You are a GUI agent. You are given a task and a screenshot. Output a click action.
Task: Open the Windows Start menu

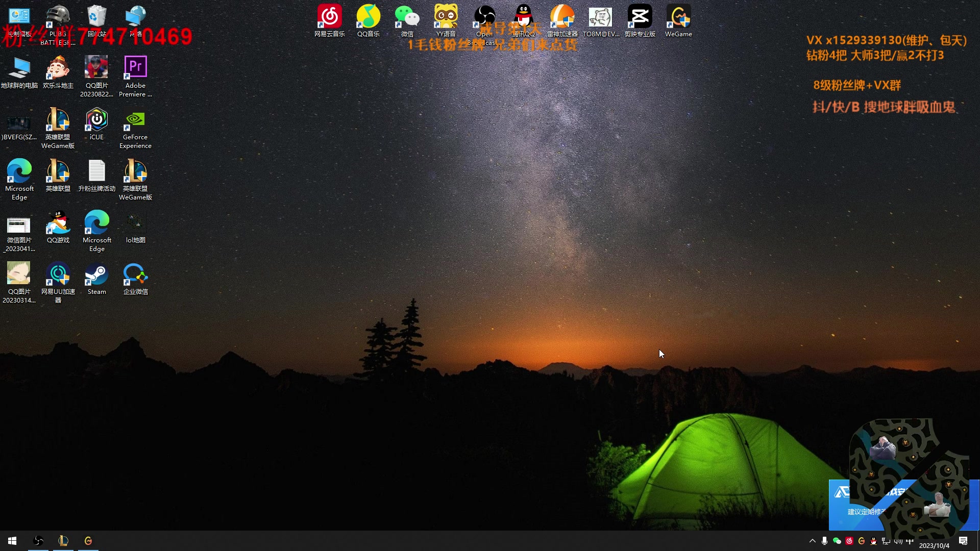[12, 541]
